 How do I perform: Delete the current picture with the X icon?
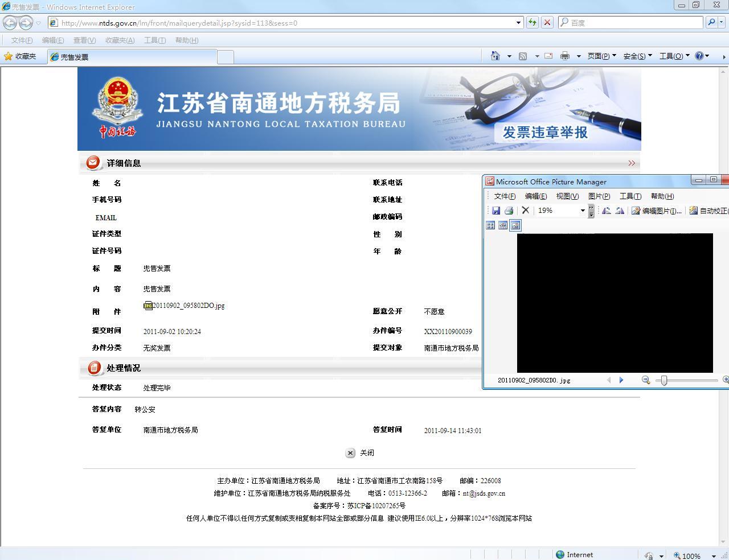pos(525,210)
